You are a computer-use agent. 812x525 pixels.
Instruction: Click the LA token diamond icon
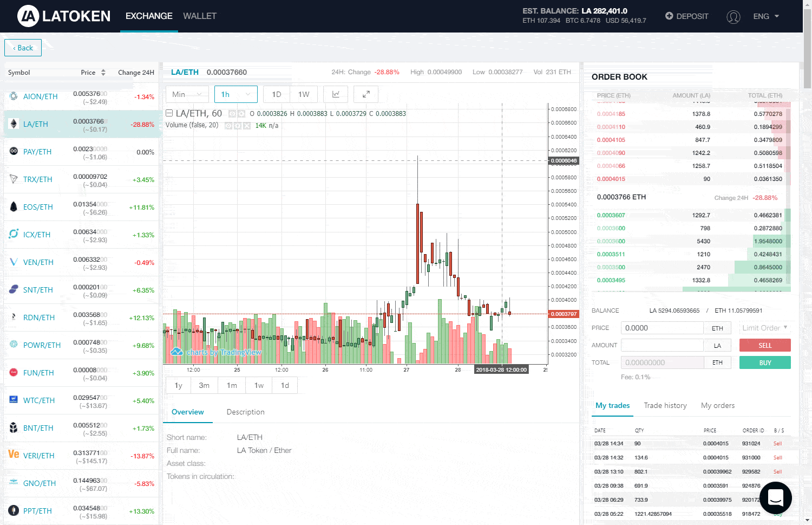pyautogui.click(x=14, y=124)
